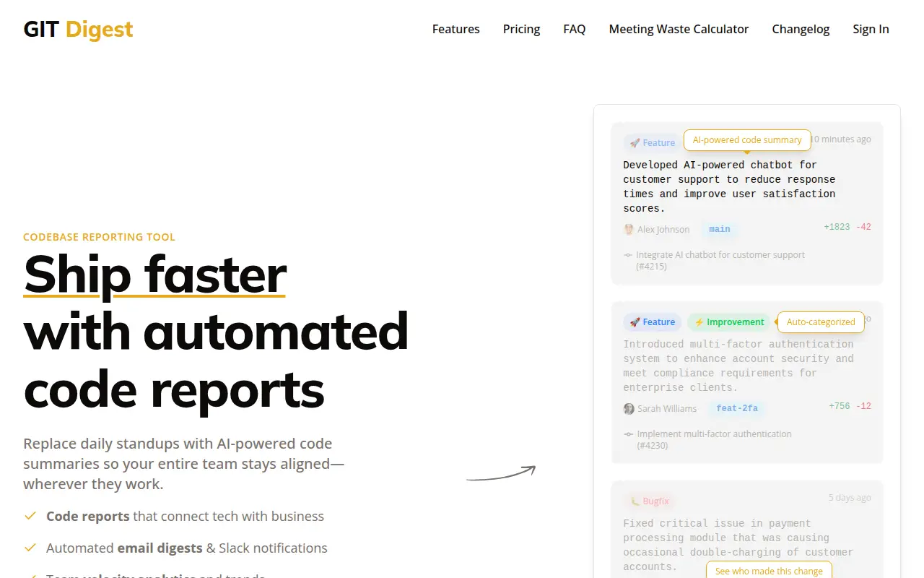Click the '5 days ago' timestamp
Screen dimensions: 924x578
coord(850,498)
